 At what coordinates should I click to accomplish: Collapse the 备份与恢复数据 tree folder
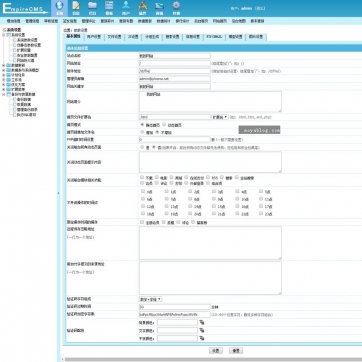tap(4, 94)
